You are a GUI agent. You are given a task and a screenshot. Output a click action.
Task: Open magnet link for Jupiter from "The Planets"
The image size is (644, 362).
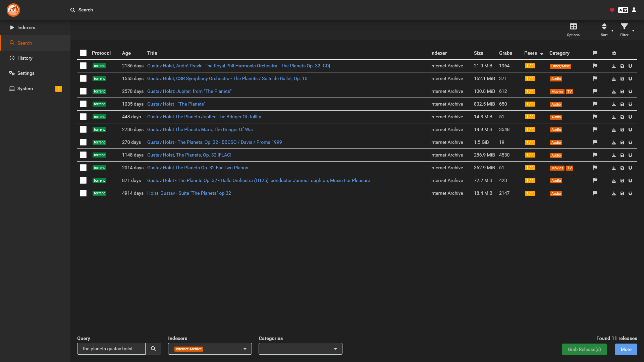pyautogui.click(x=630, y=92)
